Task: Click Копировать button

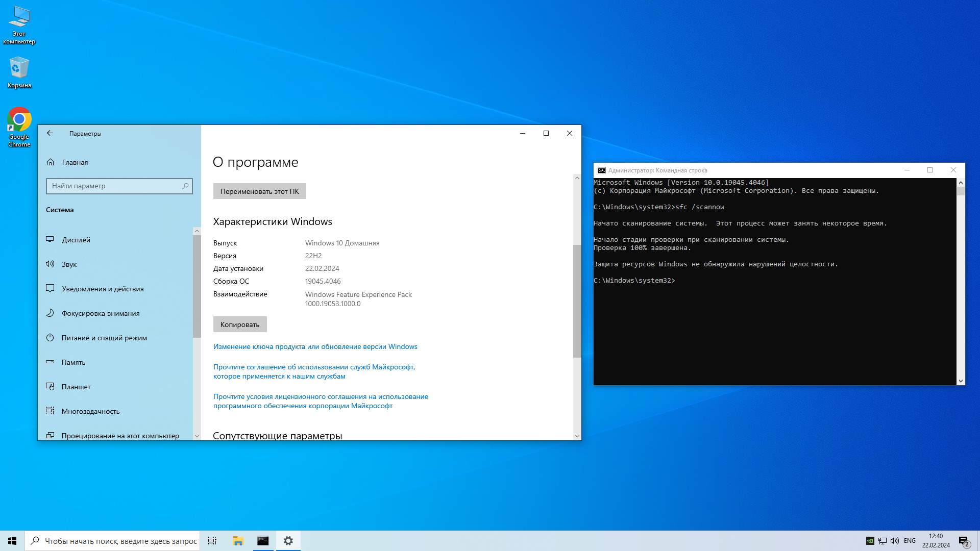Action: tap(240, 324)
